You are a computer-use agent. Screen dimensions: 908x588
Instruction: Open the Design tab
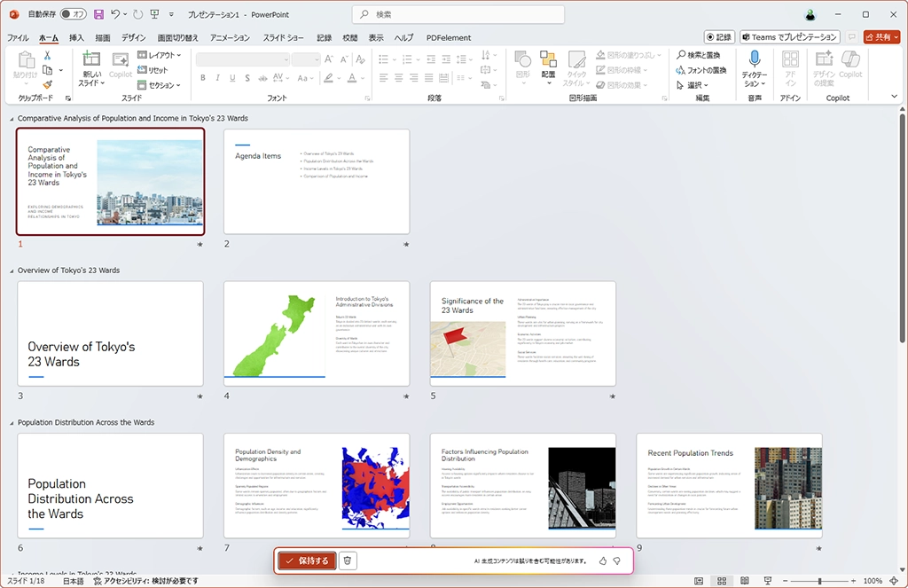coord(134,37)
